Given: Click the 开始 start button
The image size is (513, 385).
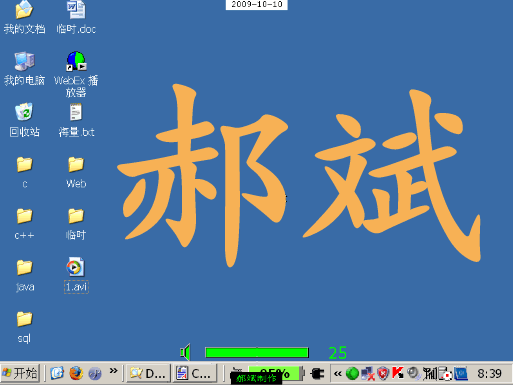Looking at the screenshot, I should click(20, 373).
